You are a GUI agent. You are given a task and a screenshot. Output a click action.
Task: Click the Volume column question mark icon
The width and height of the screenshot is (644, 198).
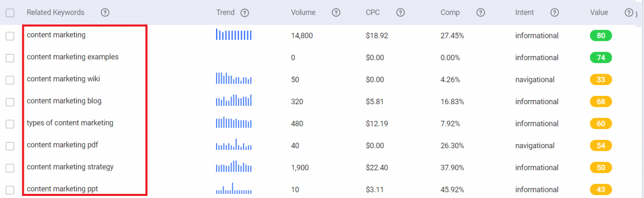click(x=336, y=12)
